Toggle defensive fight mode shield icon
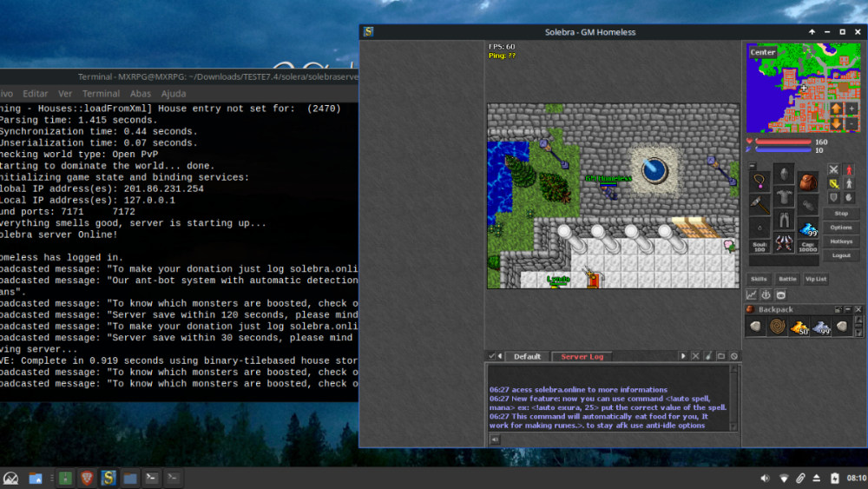This screenshot has width=868, height=489. click(833, 197)
